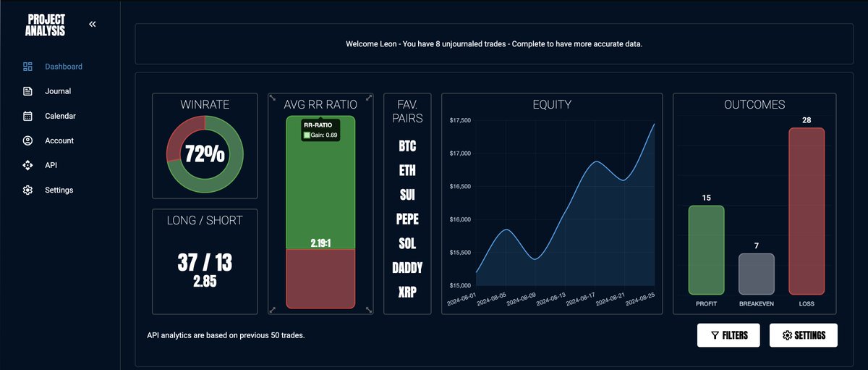Viewport: 868px width, 370px height.
Task: Open the Dashboard menu item
Action: (x=64, y=67)
